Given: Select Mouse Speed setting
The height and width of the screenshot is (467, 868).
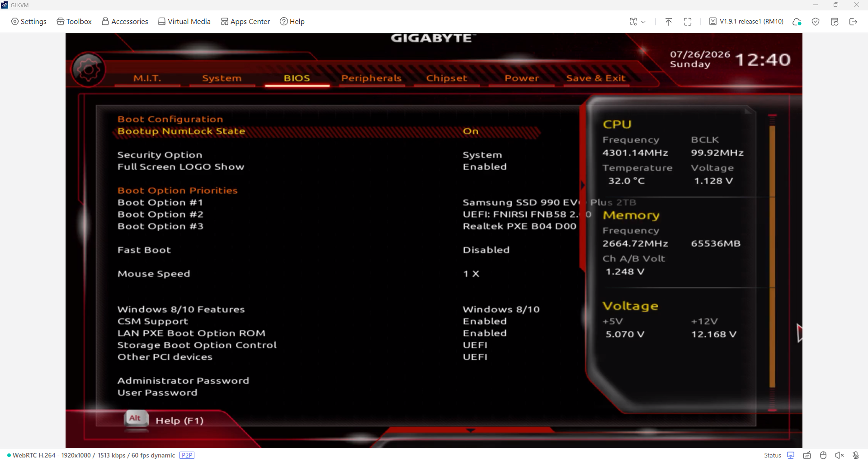Looking at the screenshot, I should (x=154, y=274).
